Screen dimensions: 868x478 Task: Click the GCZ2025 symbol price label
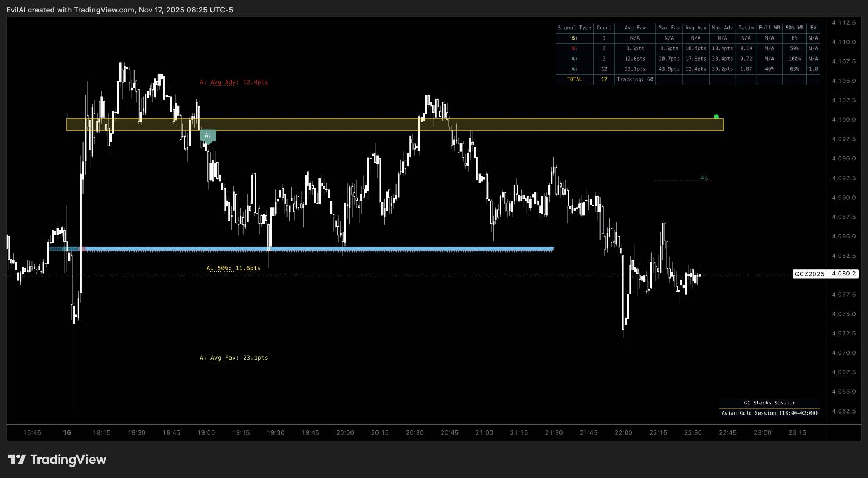tap(809, 274)
